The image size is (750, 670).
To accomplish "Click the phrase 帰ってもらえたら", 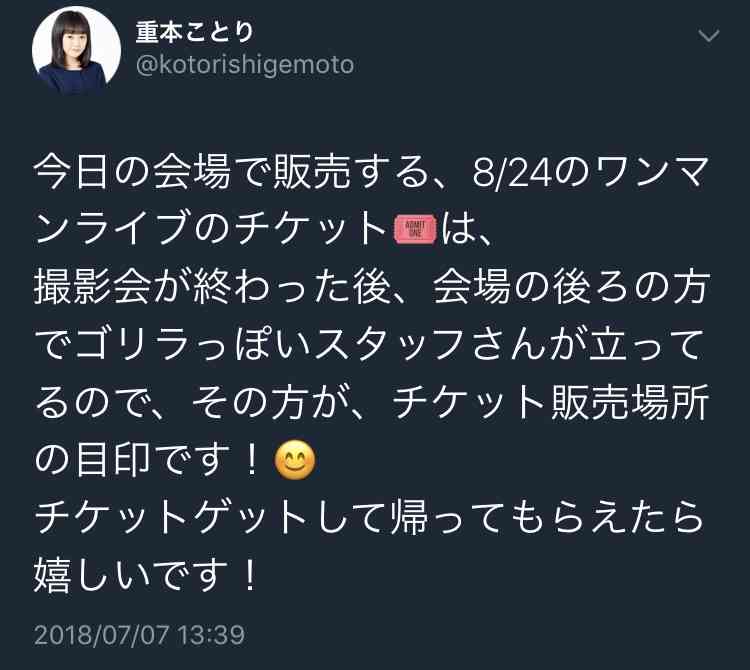I will [x=548, y=516].
